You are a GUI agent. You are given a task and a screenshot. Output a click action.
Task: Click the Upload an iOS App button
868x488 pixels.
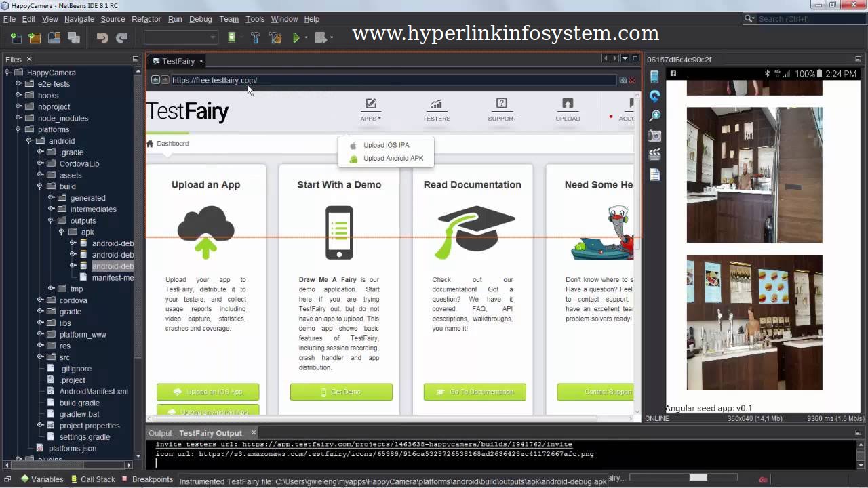click(208, 392)
